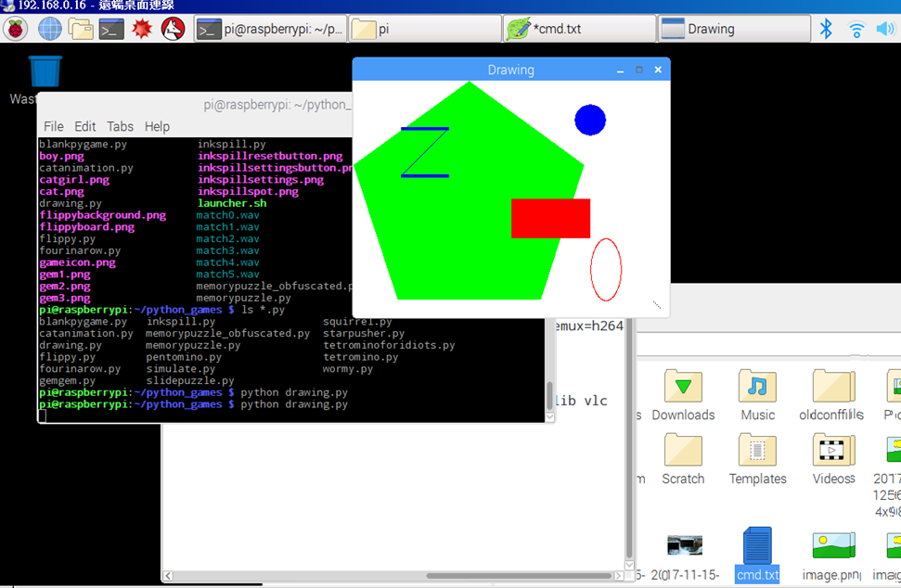Open File Manager from the panel launcher
This screenshot has height=588, width=901.
(81, 29)
